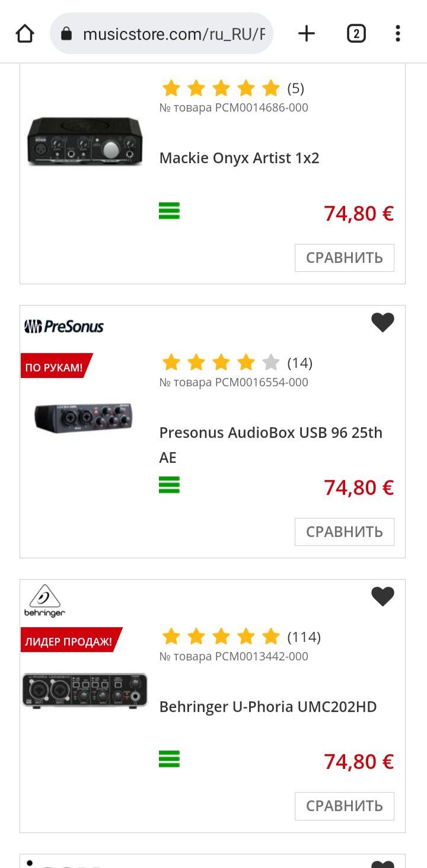Add Presonus AudioBox to wishlist
427x868 pixels.
coord(383,322)
